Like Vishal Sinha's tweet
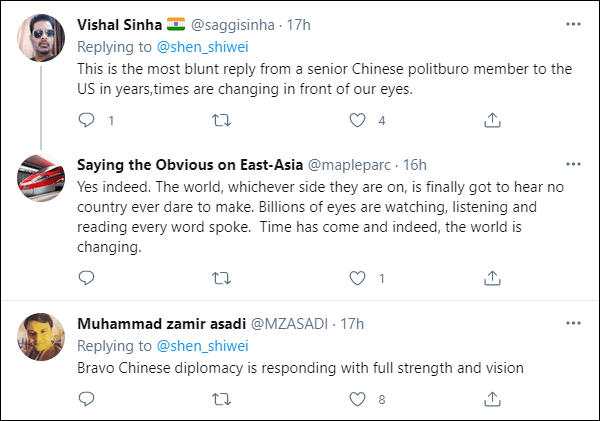Image resolution: width=600 pixels, height=421 pixels. click(356, 120)
